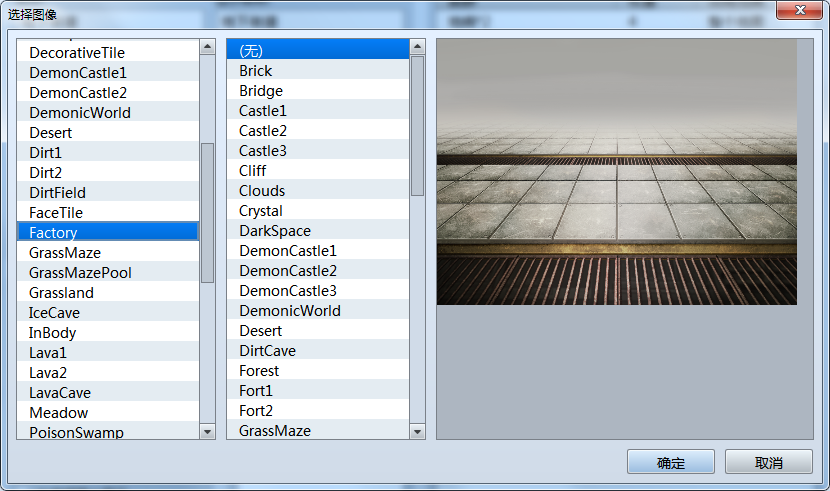The height and width of the screenshot is (491, 830).
Task: Select the Lava2 entry
Action: pos(108,373)
